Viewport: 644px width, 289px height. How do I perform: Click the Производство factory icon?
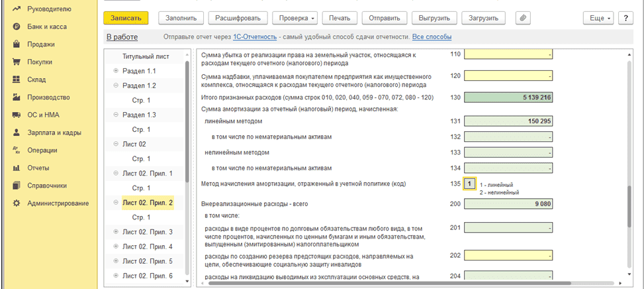16,97
